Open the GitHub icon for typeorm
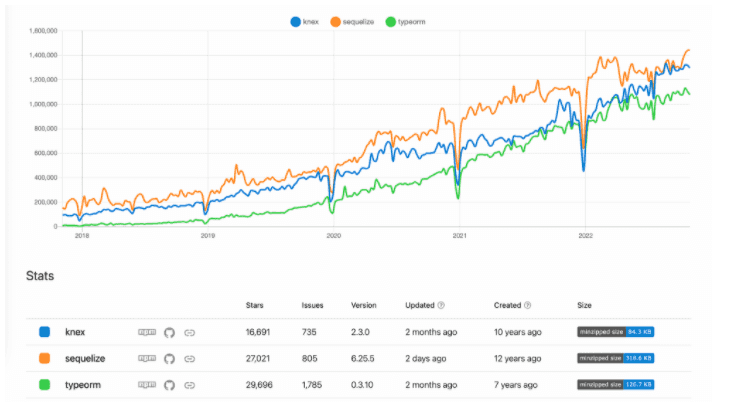745x414 pixels. (x=169, y=383)
